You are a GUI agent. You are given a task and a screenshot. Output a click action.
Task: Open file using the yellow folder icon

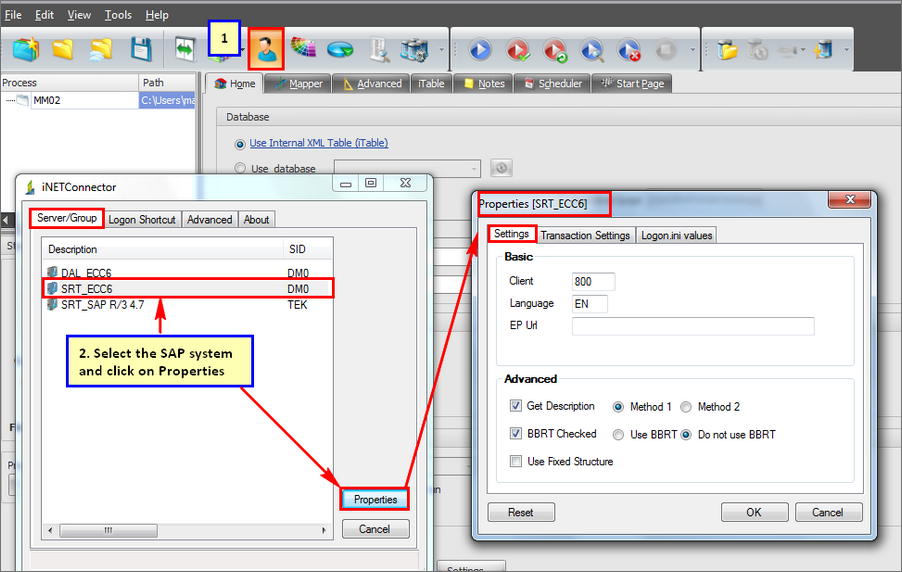pos(63,49)
